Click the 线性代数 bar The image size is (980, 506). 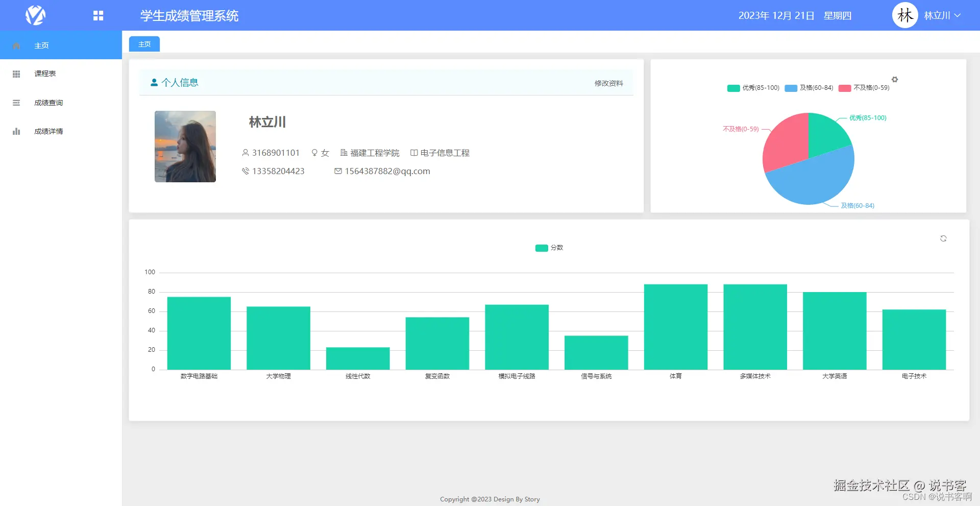point(358,358)
